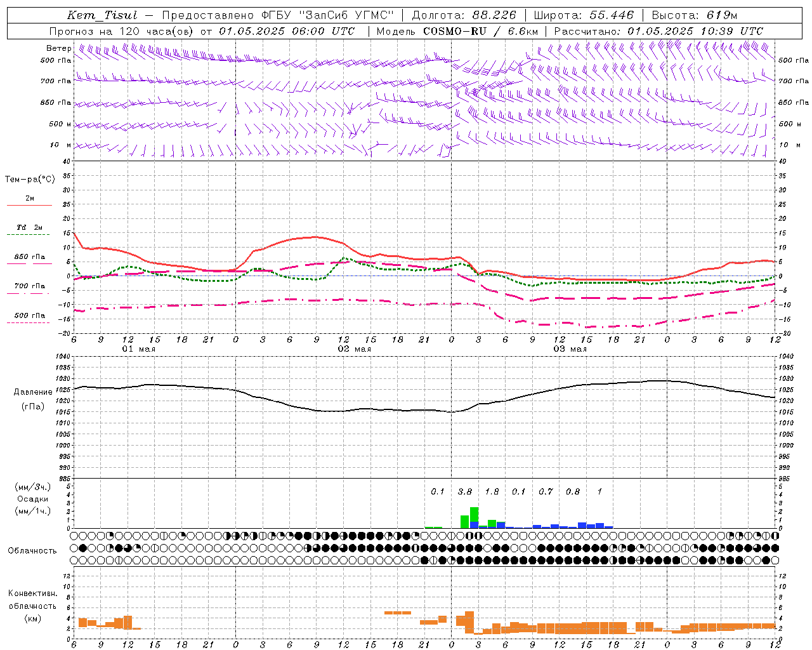Click the dashed pink 700 гПа legend line
812x650 pixels.
coord(29,294)
